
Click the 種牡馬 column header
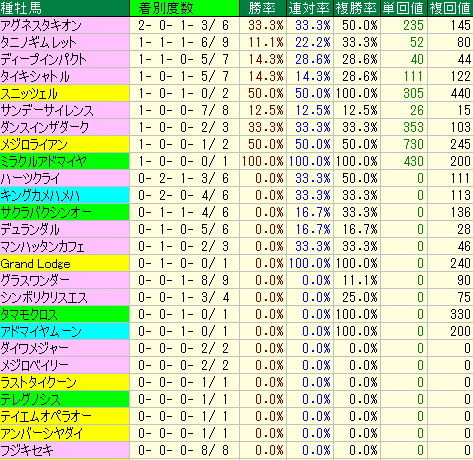pyautogui.click(x=65, y=8)
